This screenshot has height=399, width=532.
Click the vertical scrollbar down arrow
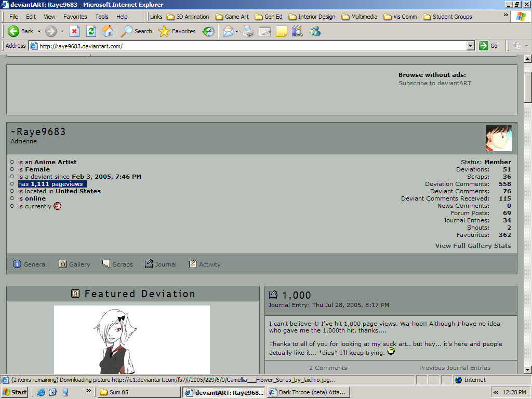click(x=527, y=370)
